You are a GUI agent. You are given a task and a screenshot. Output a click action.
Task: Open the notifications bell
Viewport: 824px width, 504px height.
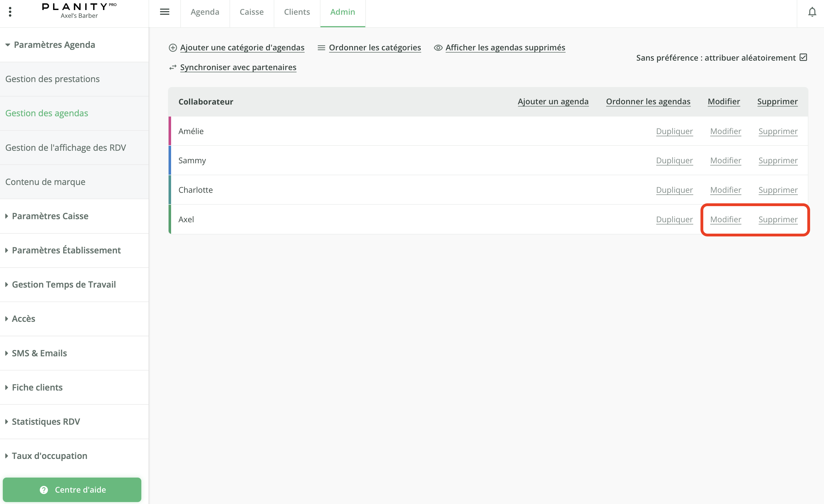812,12
